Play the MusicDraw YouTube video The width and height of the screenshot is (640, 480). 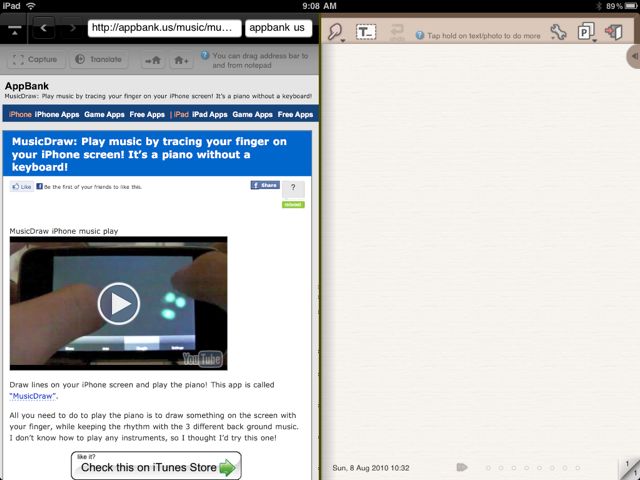(119, 303)
